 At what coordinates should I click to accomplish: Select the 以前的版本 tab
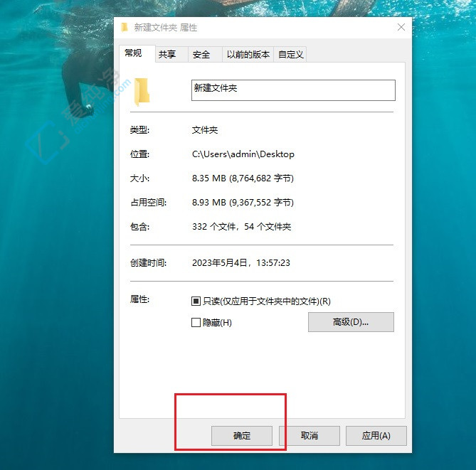coord(248,55)
